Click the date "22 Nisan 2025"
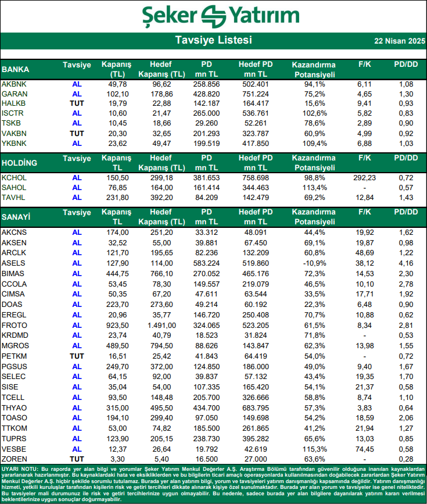The height and width of the screenshot is (504, 427). (399, 41)
